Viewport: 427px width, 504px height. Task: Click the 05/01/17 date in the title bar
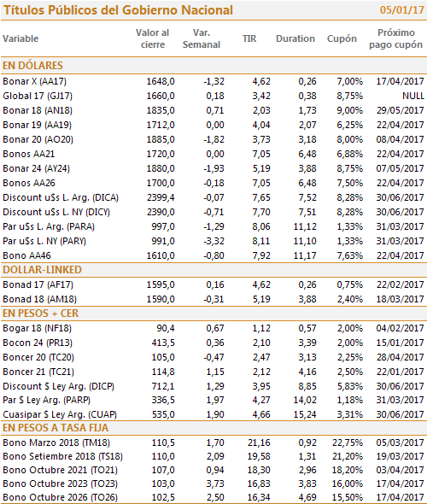(402, 10)
